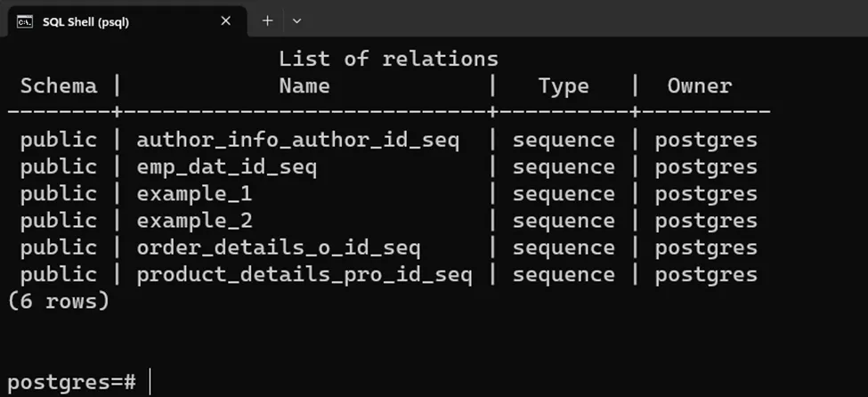Image resolution: width=868 pixels, height=397 pixels.
Task: Open a new tab with the plus button
Action: pyautogui.click(x=267, y=20)
